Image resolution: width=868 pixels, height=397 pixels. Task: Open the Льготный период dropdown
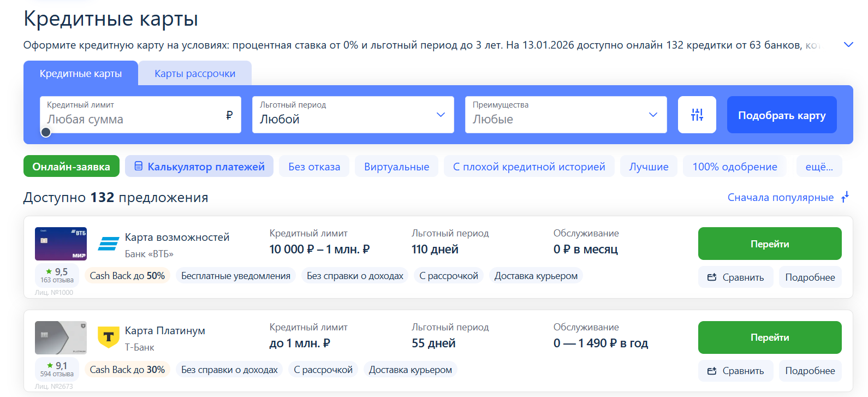[353, 115]
